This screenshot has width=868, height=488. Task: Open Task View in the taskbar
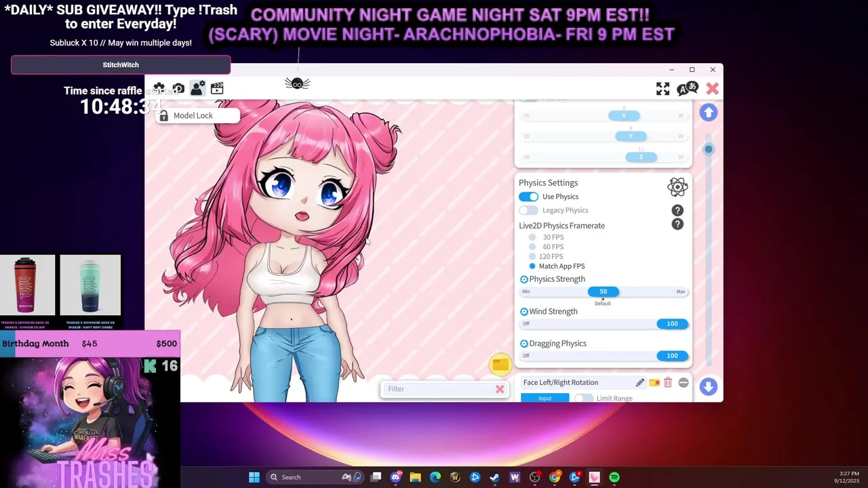(x=376, y=477)
